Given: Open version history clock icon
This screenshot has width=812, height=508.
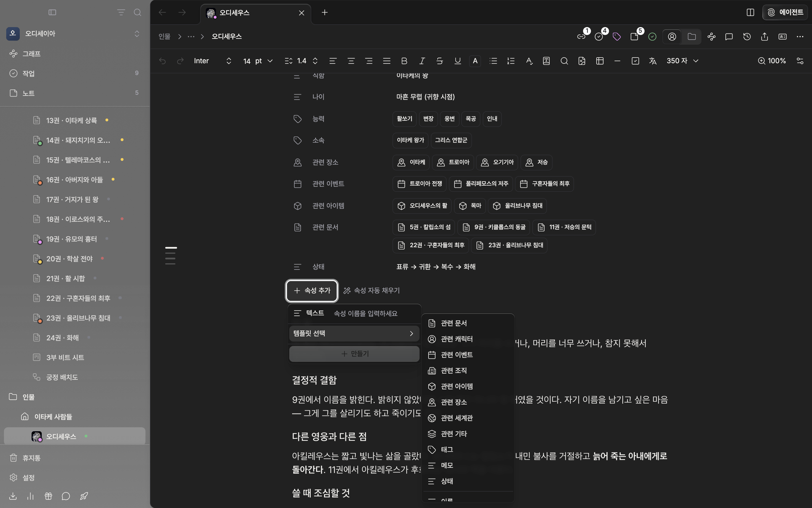Looking at the screenshot, I should pyautogui.click(x=747, y=37).
